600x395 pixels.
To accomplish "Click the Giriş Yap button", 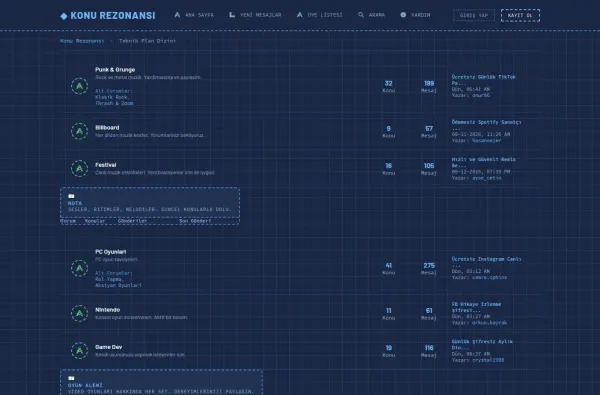I will click(x=474, y=15).
